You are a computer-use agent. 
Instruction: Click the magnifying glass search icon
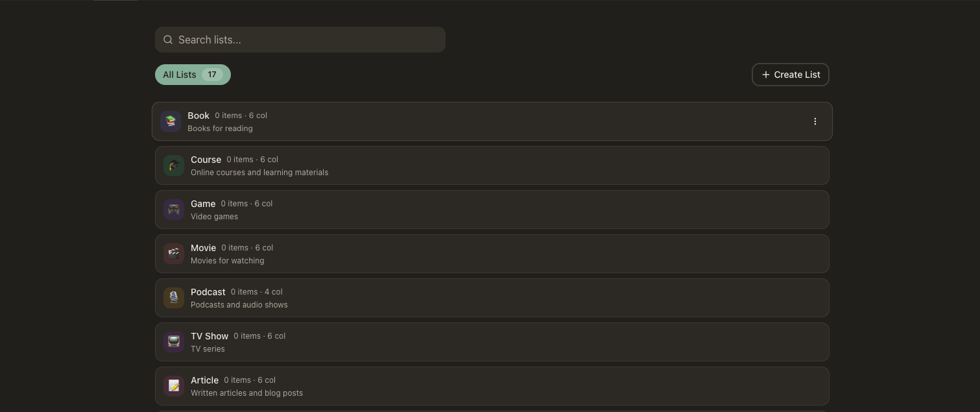tap(168, 40)
